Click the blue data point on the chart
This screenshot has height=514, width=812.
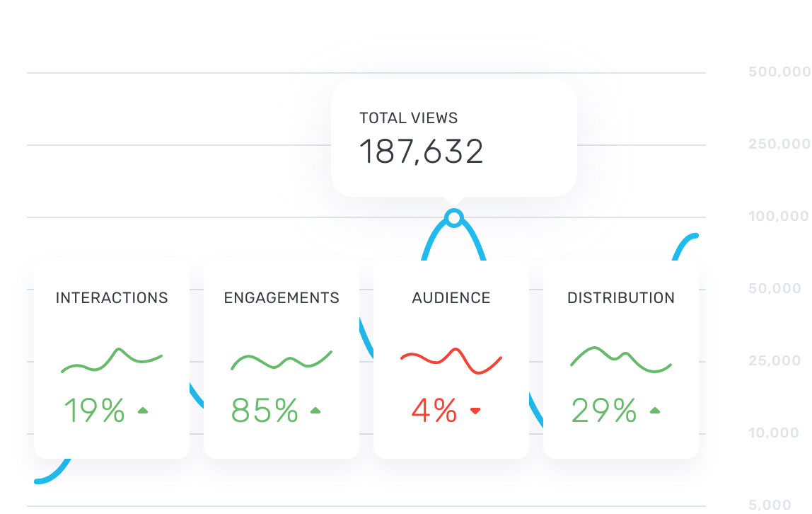pyautogui.click(x=453, y=216)
